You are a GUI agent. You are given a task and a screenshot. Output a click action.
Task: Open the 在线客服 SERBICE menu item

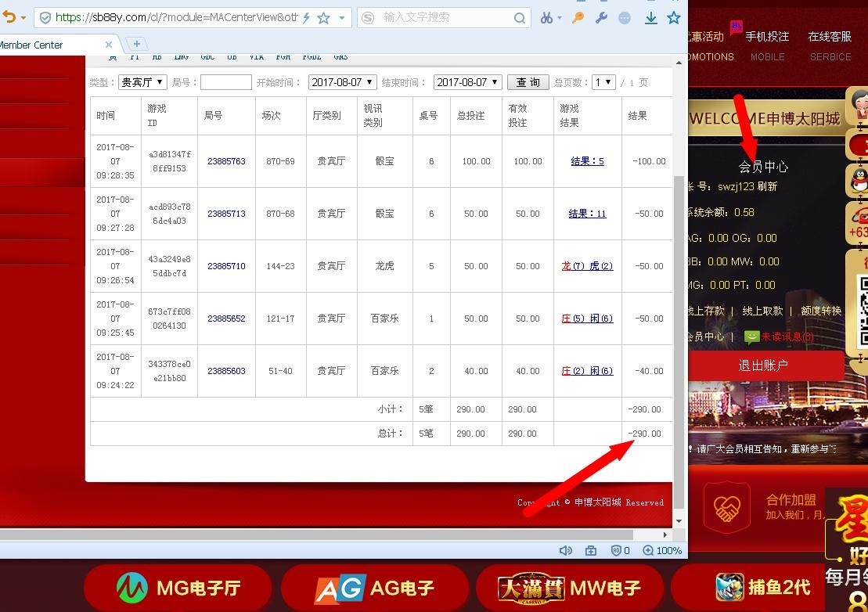point(830,45)
